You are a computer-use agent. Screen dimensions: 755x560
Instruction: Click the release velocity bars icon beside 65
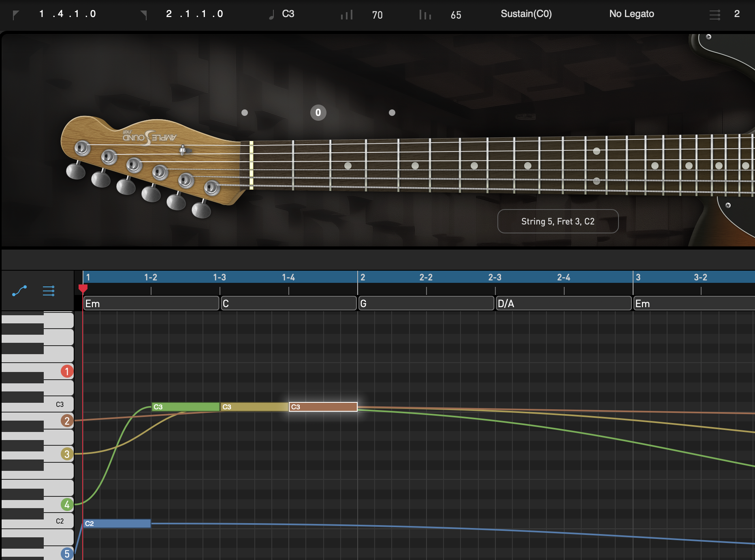(x=425, y=15)
